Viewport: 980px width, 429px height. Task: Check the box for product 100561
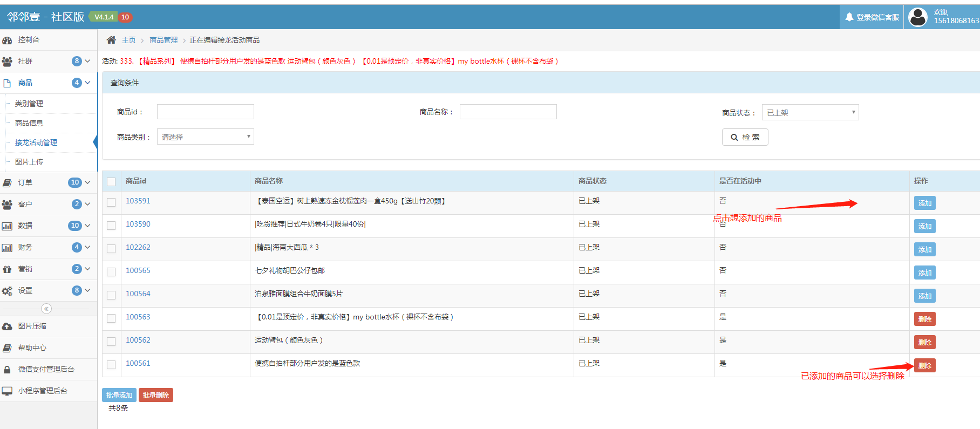(x=111, y=365)
